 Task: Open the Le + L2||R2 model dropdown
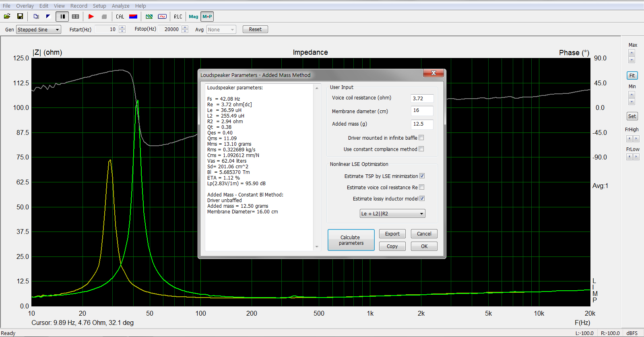[392, 213]
